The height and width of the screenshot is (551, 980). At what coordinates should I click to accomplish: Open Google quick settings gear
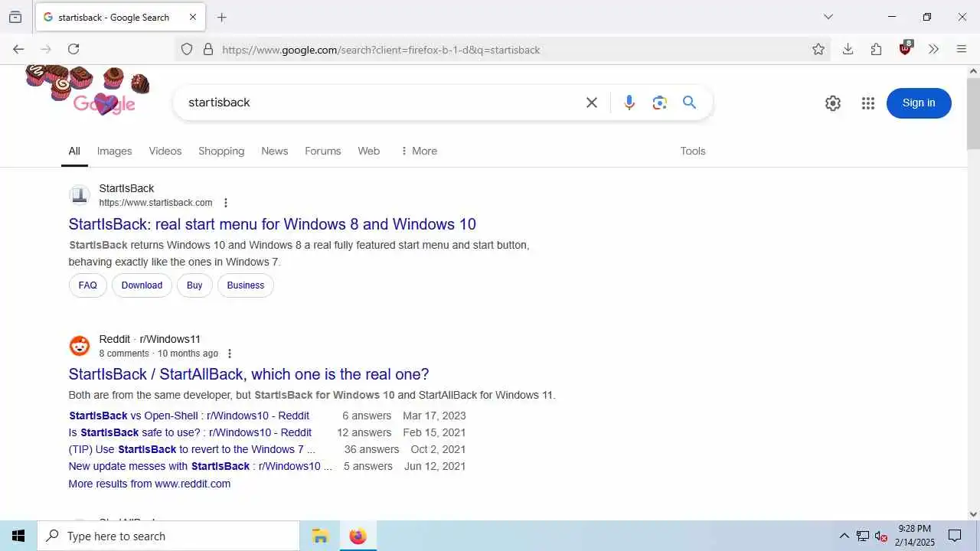[833, 103]
